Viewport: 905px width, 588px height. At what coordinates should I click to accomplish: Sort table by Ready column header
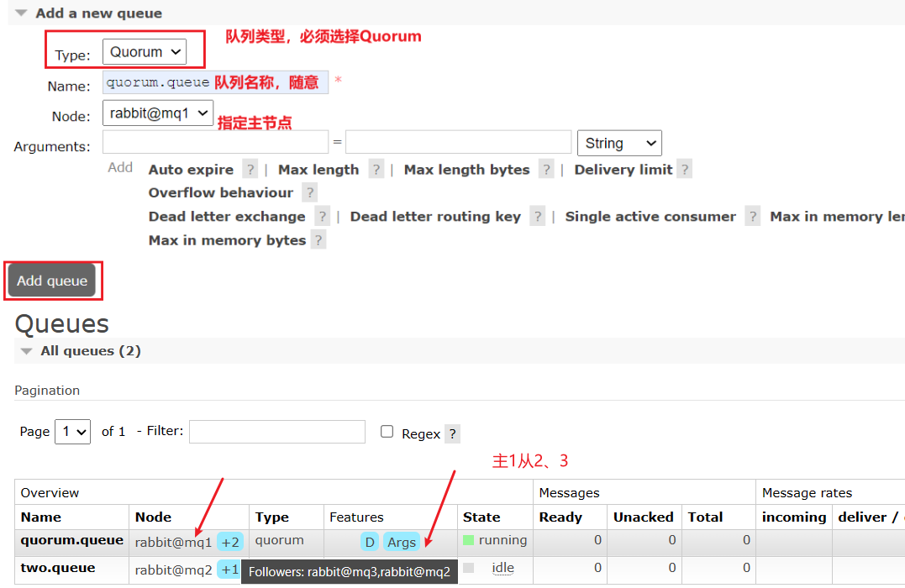(560, 517)
